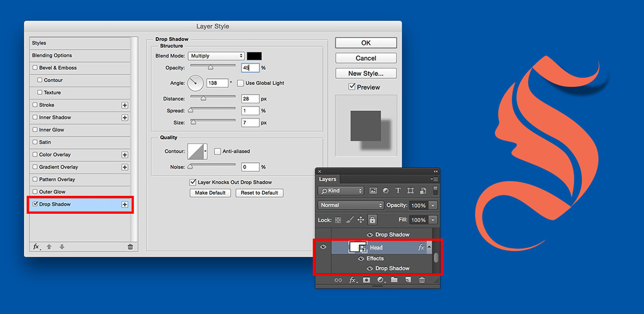The height and width of the screenshot is (314, 644).
Task: Click the New Style... button
Action: point(366,74)
